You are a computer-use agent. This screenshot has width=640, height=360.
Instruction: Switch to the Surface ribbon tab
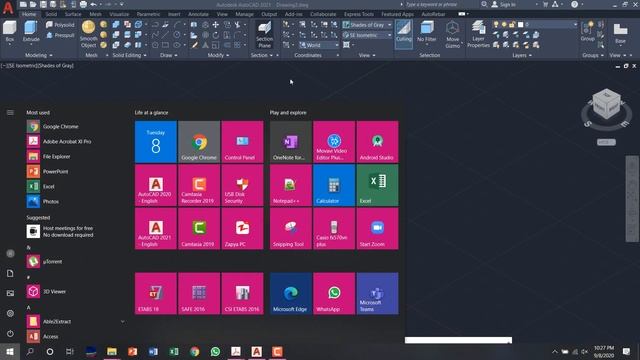pos(73,14)
